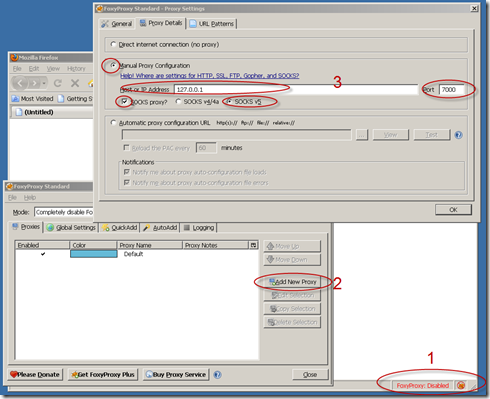Click blue help icon beside Test button
Image resolution: width=490 pixels, height=399 pixels.
click(x=459, y=135)
